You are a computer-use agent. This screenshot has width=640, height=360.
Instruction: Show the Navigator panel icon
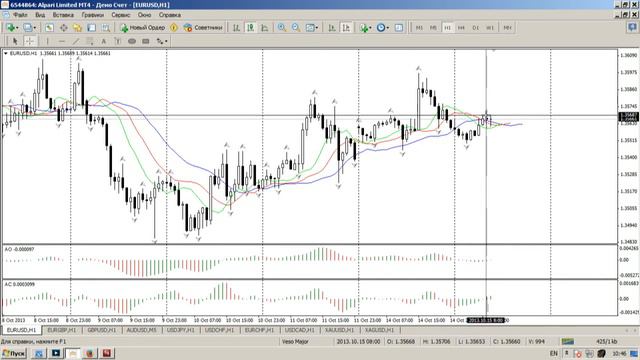coord(77,28)
